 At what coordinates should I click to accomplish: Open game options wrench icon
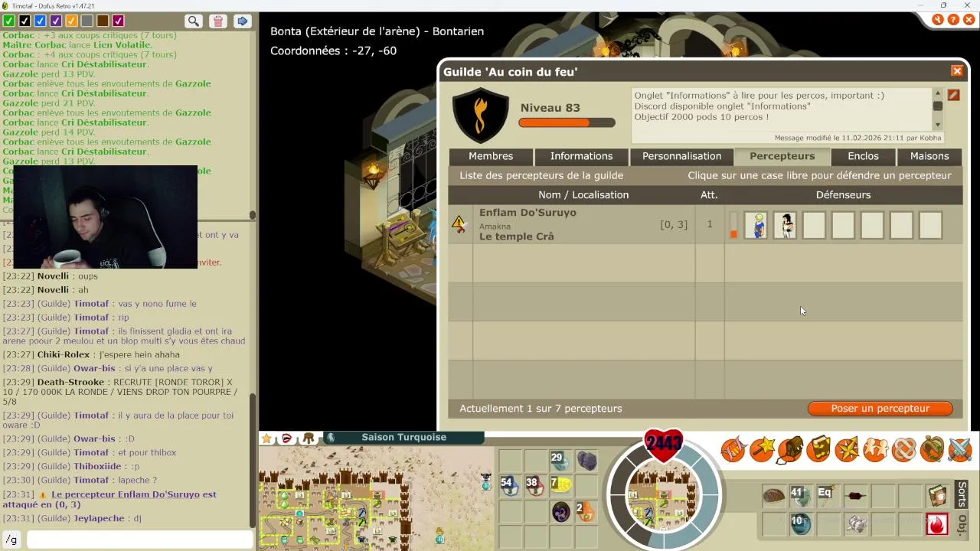point(938,20)
